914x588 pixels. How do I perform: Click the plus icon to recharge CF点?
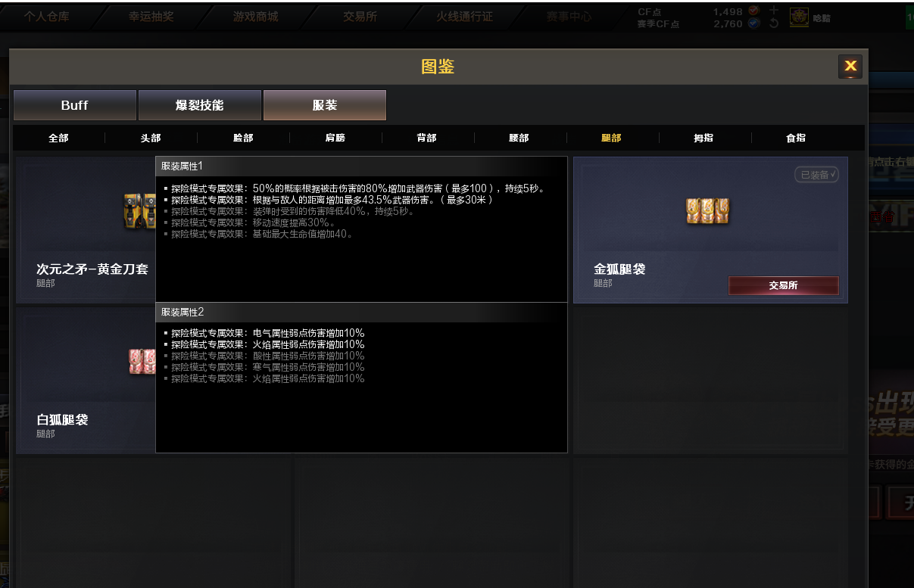(774, 11)
